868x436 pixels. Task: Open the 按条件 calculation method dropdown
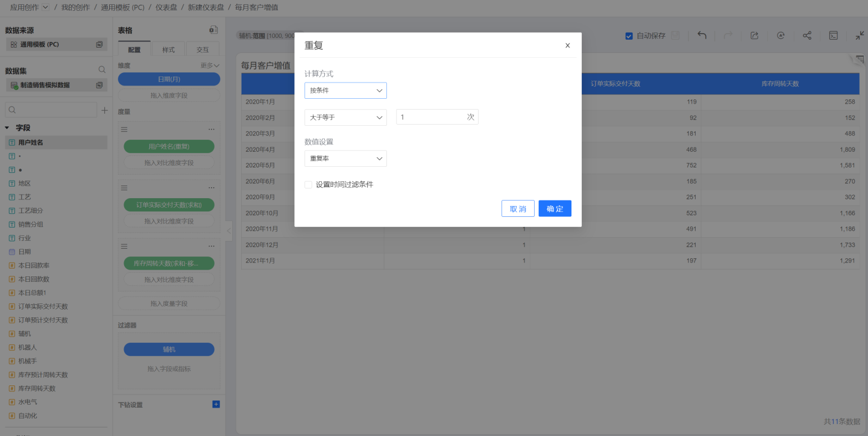coord(345,90)
